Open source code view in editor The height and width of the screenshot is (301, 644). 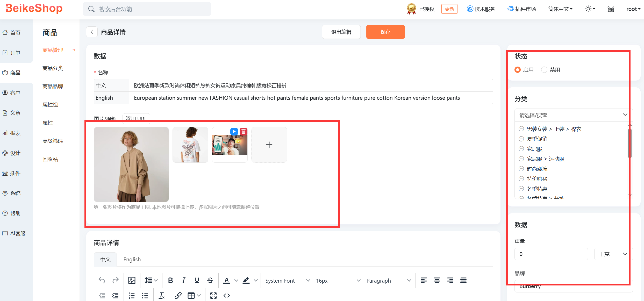(x=227, y=296)
